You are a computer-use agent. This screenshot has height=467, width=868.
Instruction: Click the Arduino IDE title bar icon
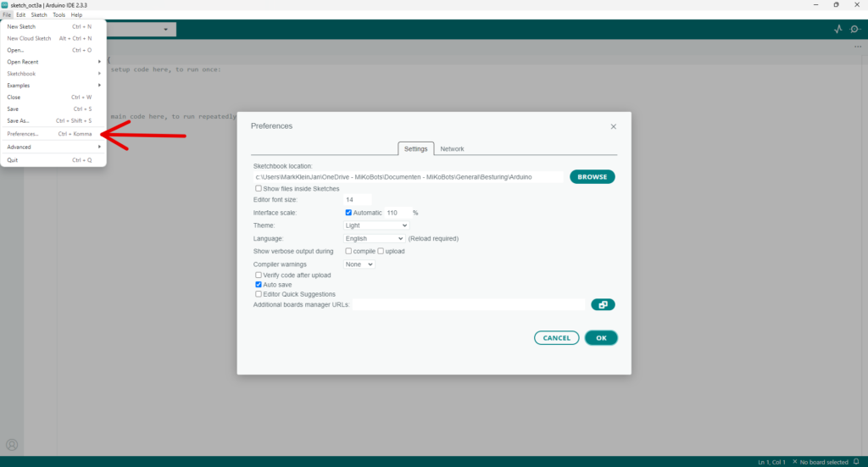click(4, 4)
